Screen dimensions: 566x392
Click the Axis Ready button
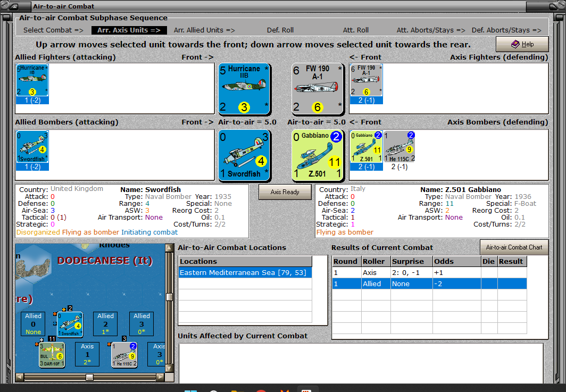tap(285, 192)
